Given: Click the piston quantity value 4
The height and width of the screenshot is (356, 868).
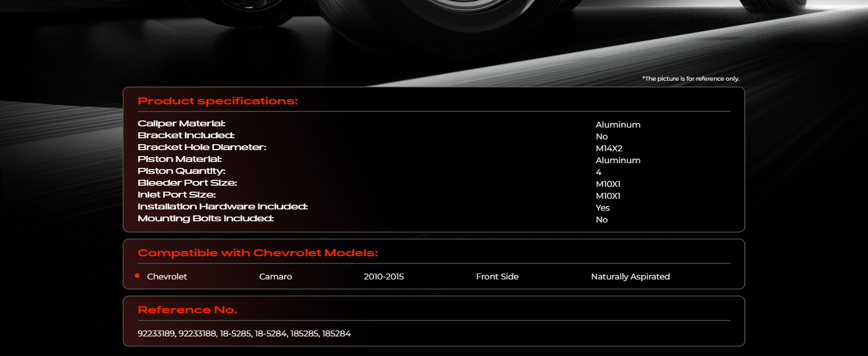Looking at the screenshot, I should coord(598,172).
